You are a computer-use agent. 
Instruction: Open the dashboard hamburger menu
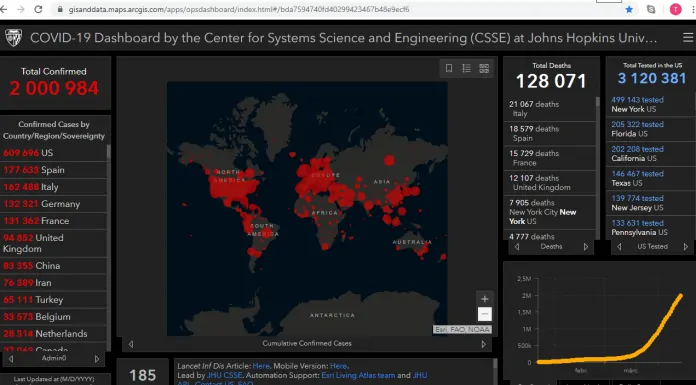pyautogui.click(x=688, y=38)
